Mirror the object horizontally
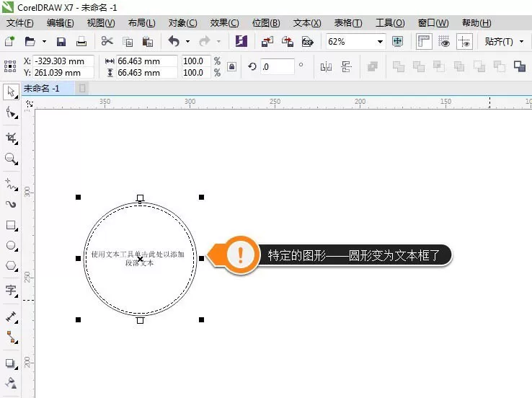The image size is (532, 398). [x=326, y=66]
